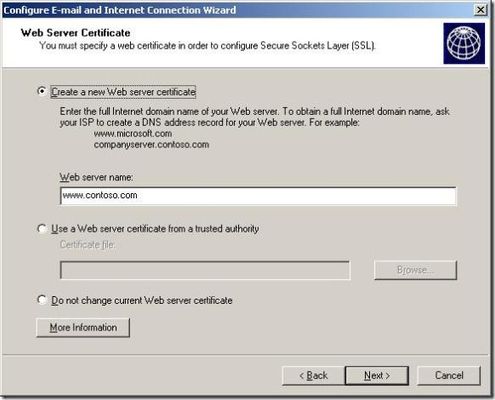495x400 pixels.
Task: Click the Web Server Certificate heading
Action: [x=75, y=33]
